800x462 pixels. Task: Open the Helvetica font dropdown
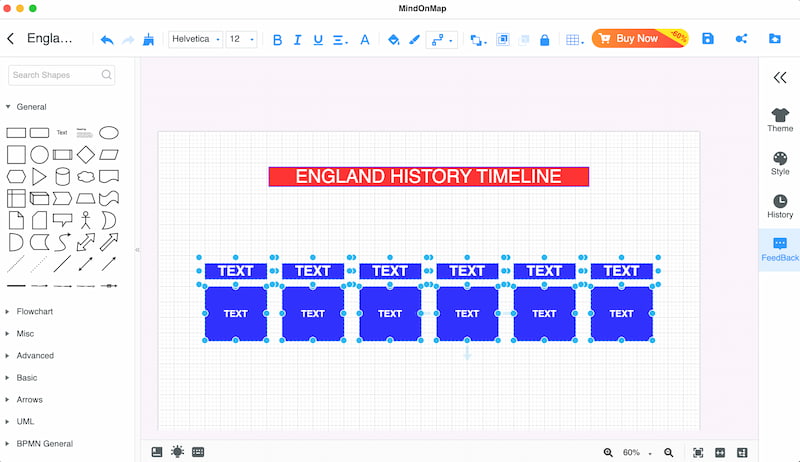click(195, 39)
